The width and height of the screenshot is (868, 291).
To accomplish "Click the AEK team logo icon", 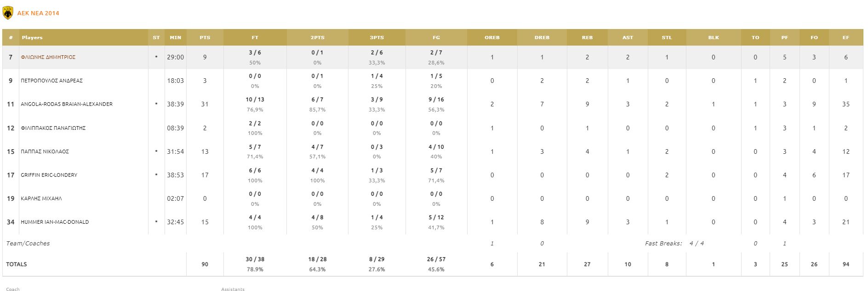I will [x=8, y=13].
